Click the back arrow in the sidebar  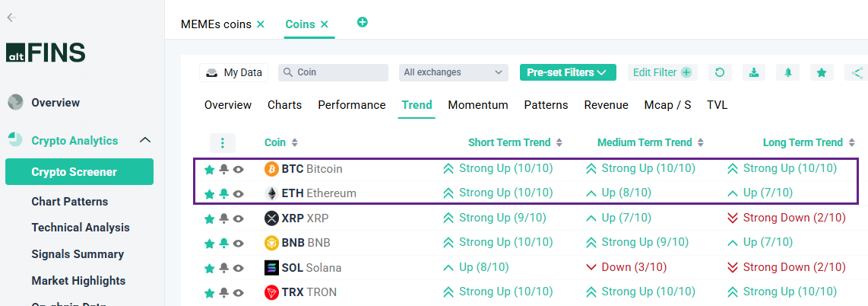[x=12, y=17]
